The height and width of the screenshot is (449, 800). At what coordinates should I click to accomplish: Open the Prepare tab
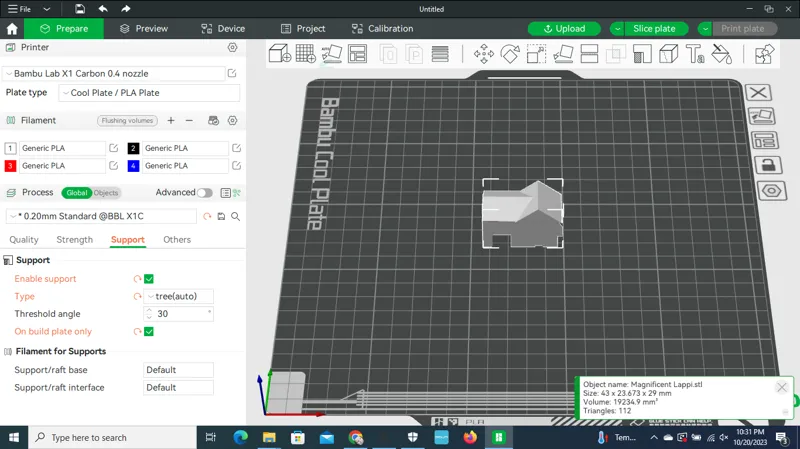click(x=64, y=29)
